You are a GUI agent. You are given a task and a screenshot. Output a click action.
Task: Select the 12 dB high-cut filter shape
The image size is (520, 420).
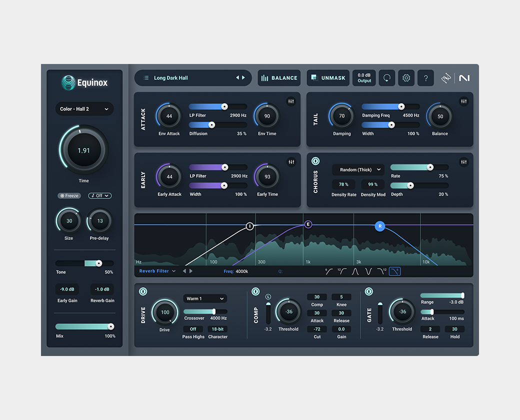click(381, 271)
